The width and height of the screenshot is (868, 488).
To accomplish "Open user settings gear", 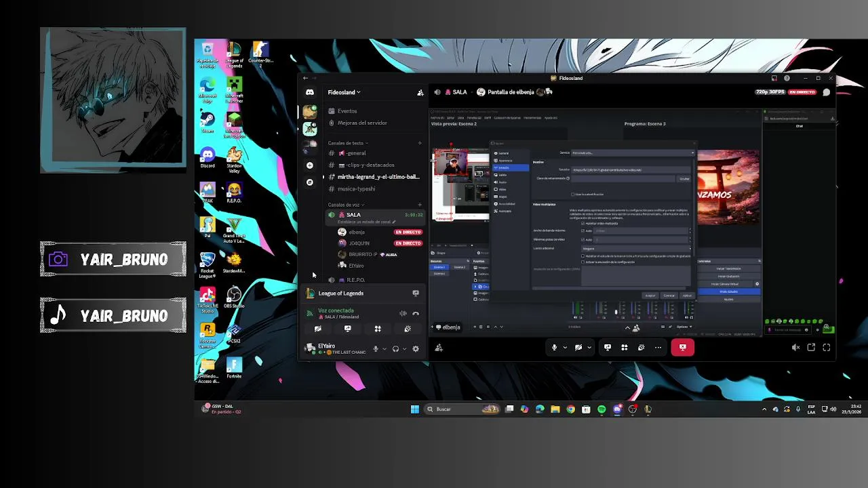I will click(416, 349).
